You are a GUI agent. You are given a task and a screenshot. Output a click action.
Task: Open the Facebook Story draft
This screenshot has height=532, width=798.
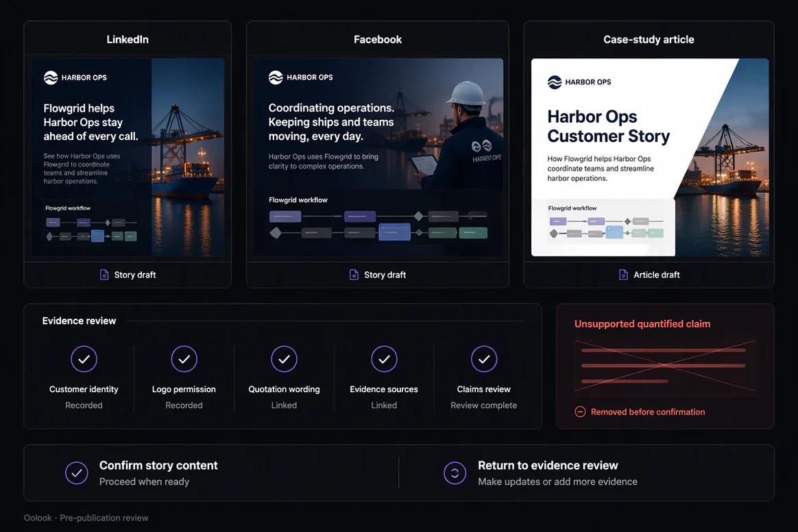click(x=378, y=275)
